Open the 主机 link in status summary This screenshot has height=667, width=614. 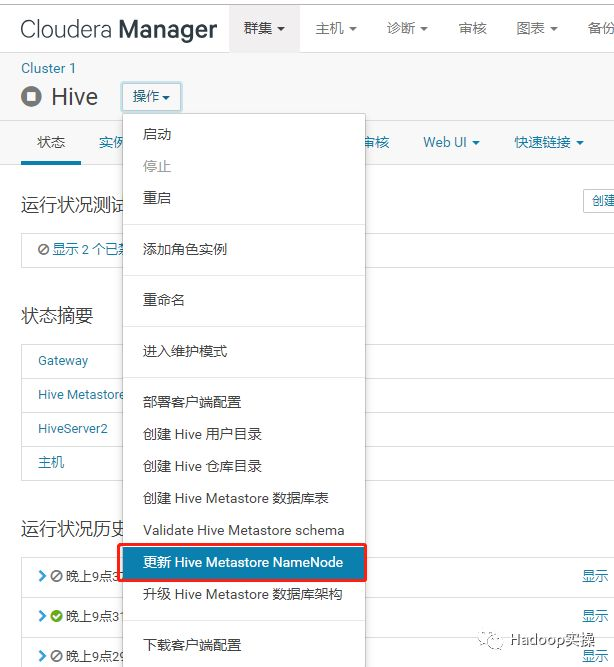tap(51, 462)
